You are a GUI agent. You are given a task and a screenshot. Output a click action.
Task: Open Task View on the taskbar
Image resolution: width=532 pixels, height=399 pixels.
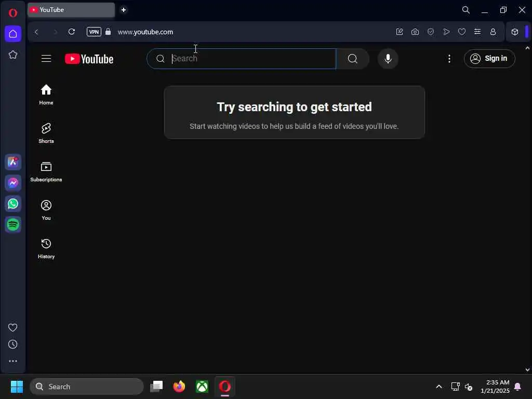156,387
